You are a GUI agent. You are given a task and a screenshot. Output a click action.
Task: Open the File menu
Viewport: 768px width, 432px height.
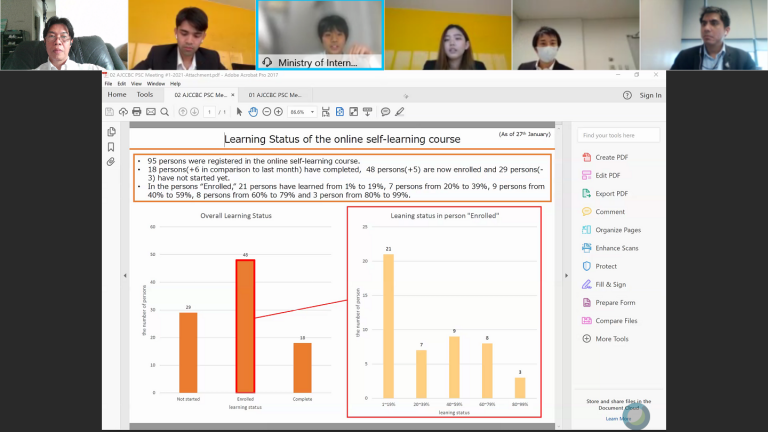click(x=109, y=84)
